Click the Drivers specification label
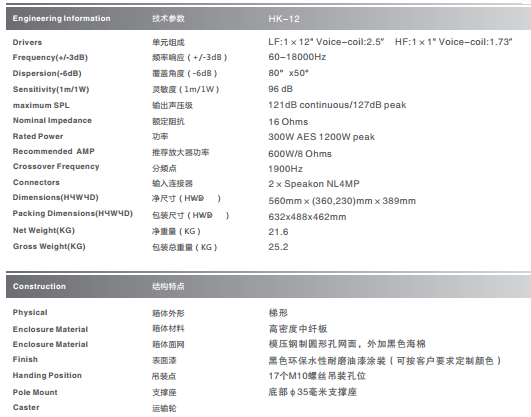531x417 pixels. tap(27, 42)
